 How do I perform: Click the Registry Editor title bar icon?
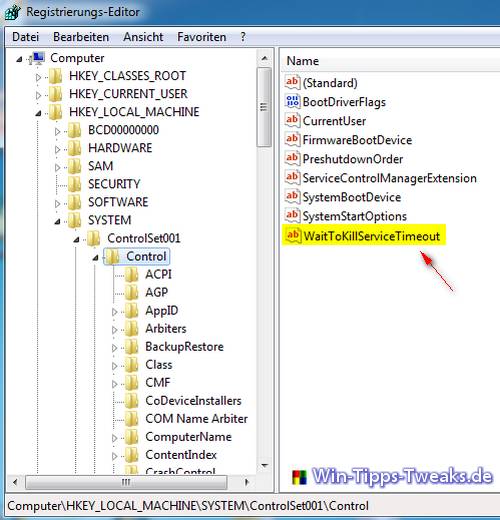coord(13,12)
